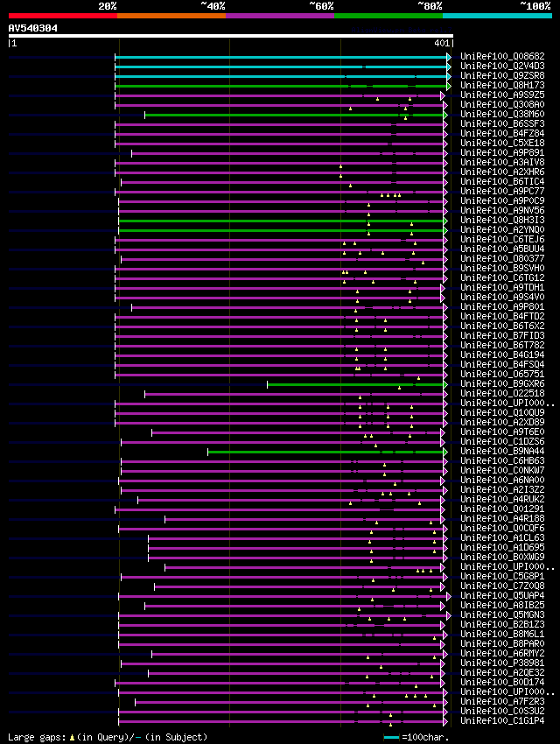Click the green alignment bar for UniRef100_B9GXR6
560x744 pixels.
point(356,385)
